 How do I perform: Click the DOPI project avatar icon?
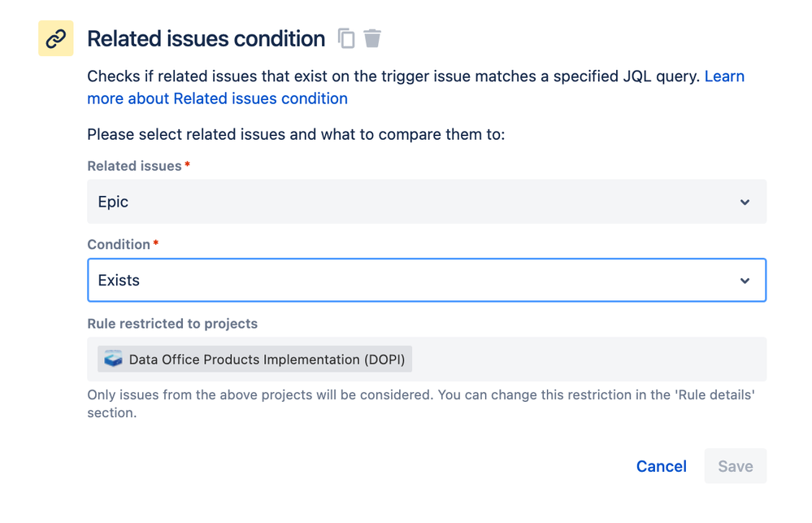pyautogui.click(x=113, y=360)
